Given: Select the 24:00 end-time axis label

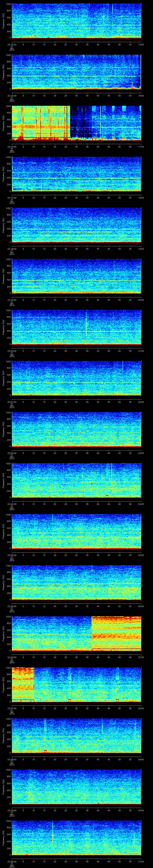Looking at the screenshot, I should (141, 504).
